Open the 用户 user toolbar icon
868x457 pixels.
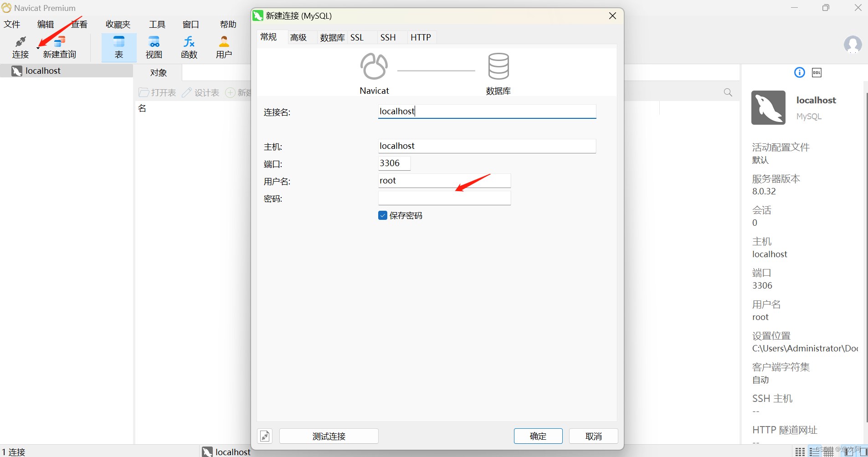(x=224, y=47)
